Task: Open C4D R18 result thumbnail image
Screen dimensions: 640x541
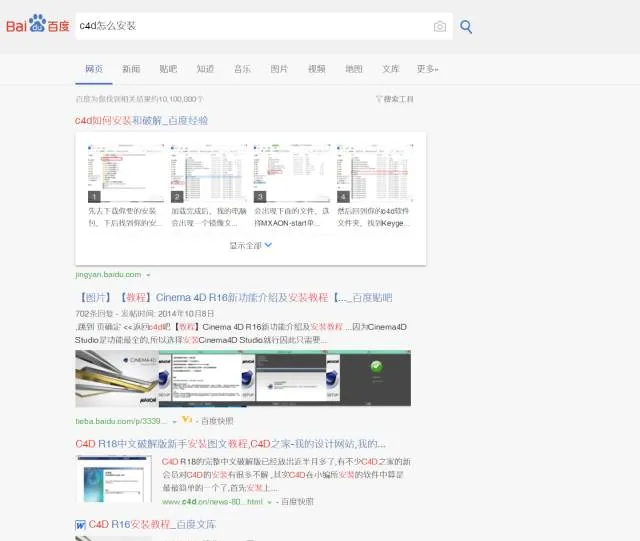Action: pyautogui.click(x=114, y=479)
